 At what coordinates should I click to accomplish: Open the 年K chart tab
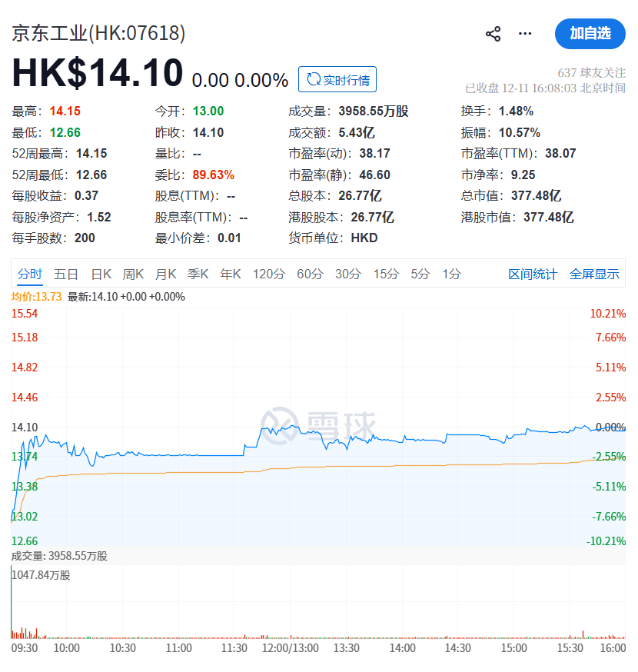[x=231, y=274]
